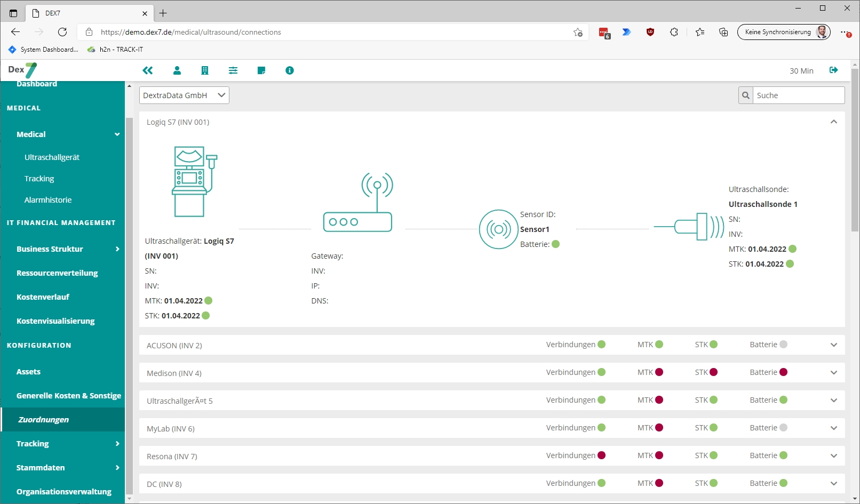
Task: Click the 30 Min session timer
Action: coord(801,71)
